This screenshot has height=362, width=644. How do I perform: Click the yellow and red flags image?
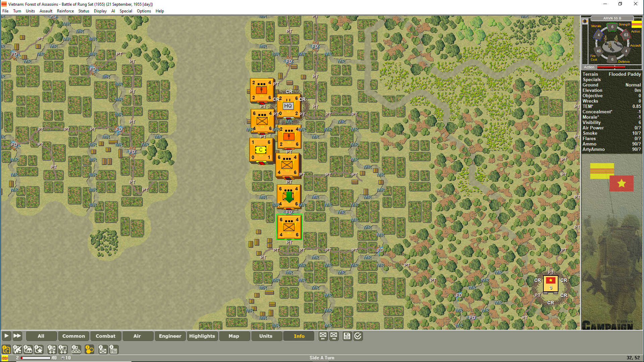(x=612, y=177)
